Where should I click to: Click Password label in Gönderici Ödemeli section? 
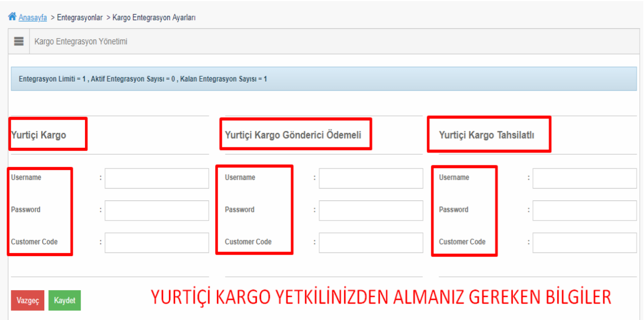point(239,210)
